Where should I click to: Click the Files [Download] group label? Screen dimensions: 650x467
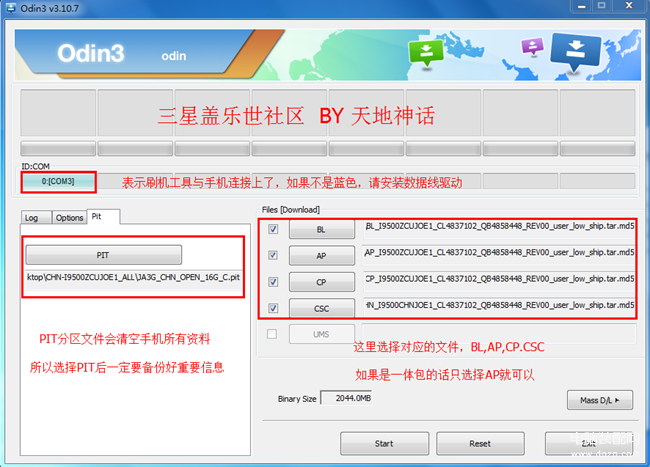[x=291, y=210]
